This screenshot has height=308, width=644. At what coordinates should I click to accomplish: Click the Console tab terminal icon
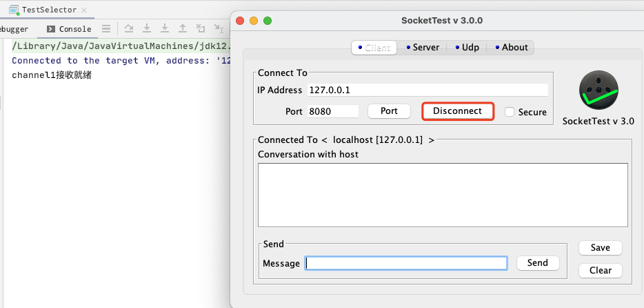point(51,29)
